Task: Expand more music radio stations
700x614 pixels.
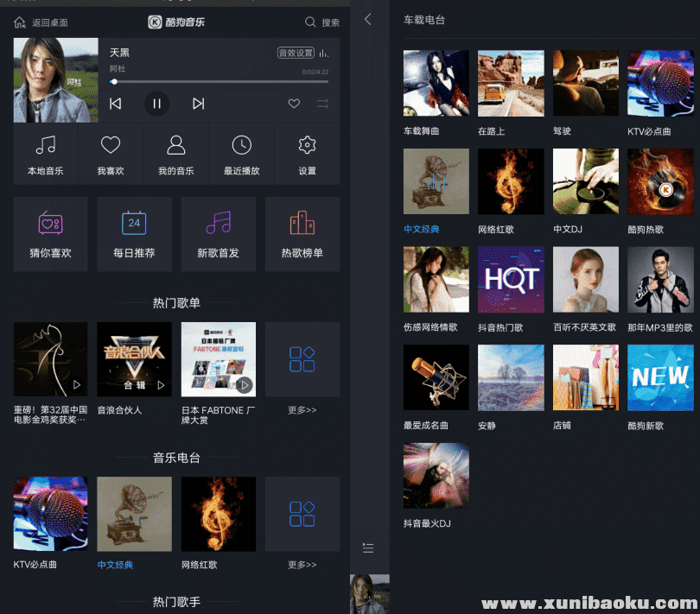Action: point(302,521)
